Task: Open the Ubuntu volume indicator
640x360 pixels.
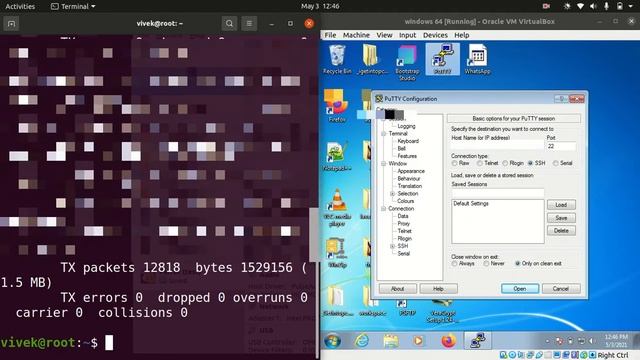Action: click(593, 6)
